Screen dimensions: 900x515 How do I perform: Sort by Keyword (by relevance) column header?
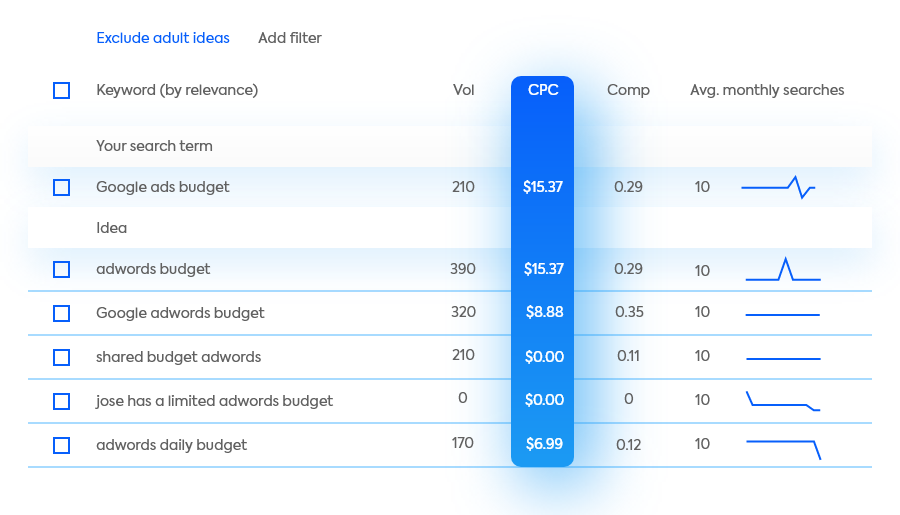click(177, 90)
